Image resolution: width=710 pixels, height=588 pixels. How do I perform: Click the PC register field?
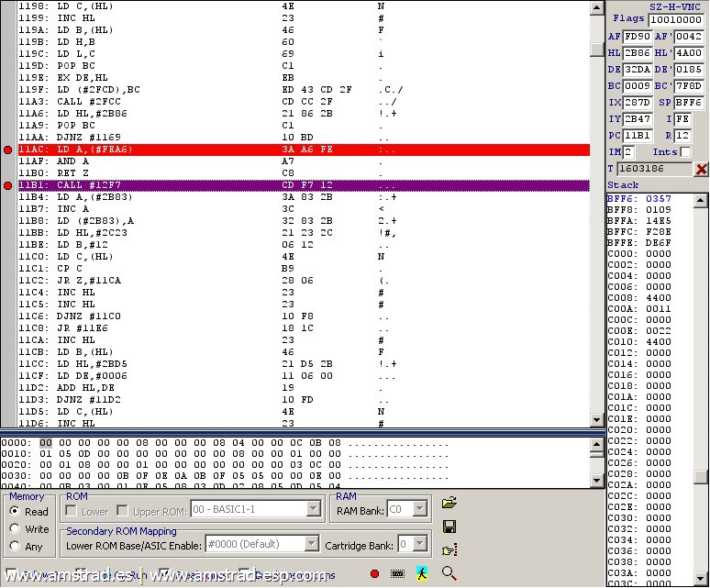coord(637,135)
